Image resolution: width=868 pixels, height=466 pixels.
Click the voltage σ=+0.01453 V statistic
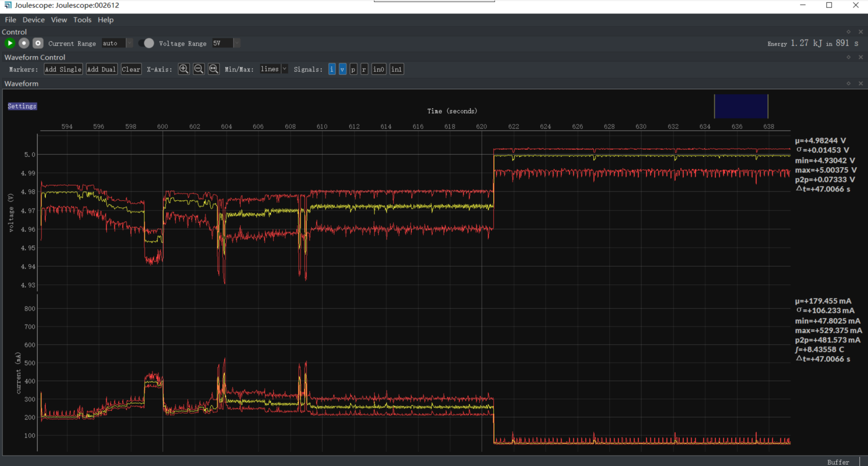point(822,150)
